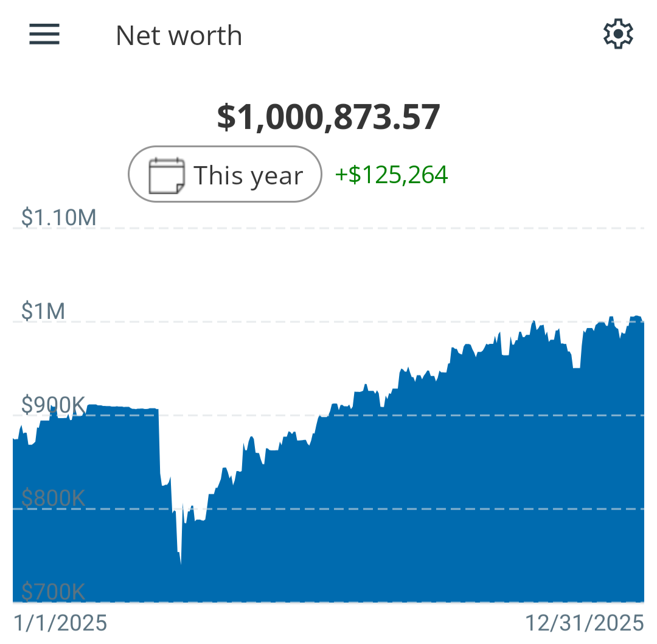657x644 pixels.
Task: Open settings via the gear icon
Action: click(x=618, y=35)
